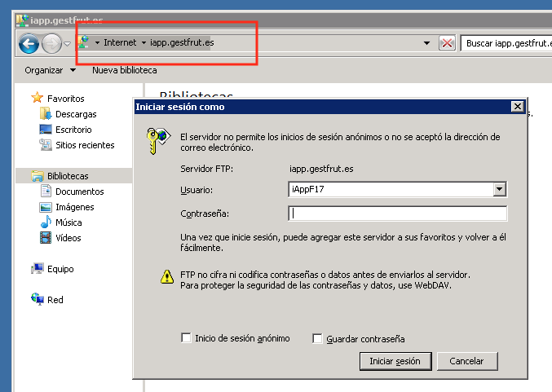Click Nueva biblioteca in the toolbar
The image size is (552, 392).
pyautogui.click(x=124, y=70)
